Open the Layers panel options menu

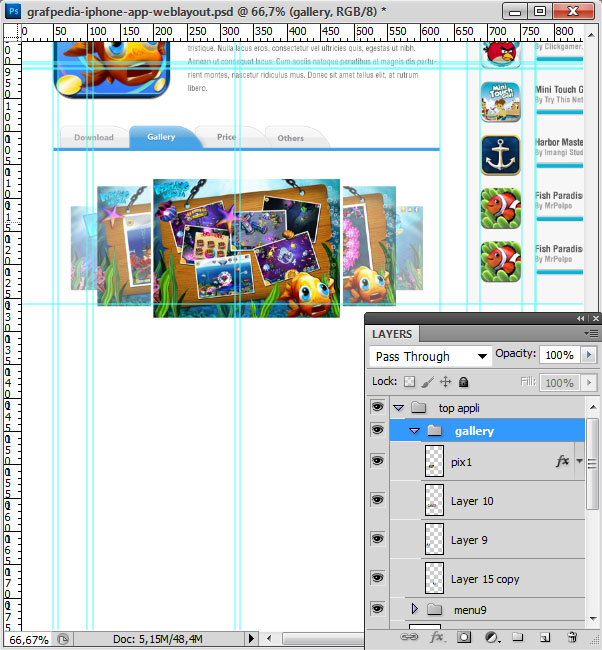[591, 333]
